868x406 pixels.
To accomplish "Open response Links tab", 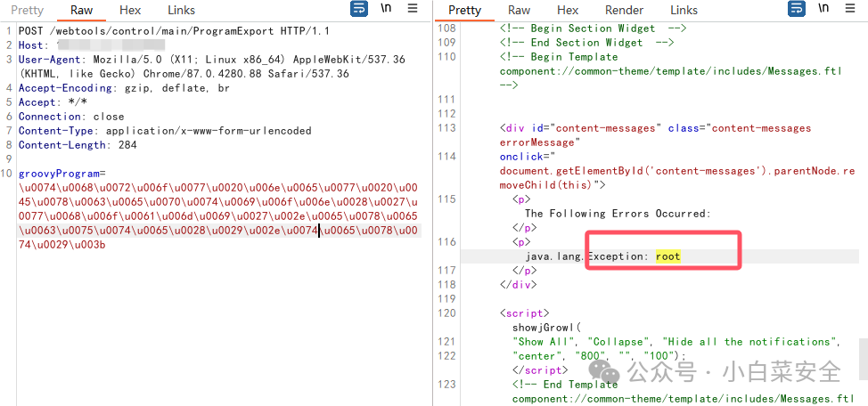I will coord(684,10).
